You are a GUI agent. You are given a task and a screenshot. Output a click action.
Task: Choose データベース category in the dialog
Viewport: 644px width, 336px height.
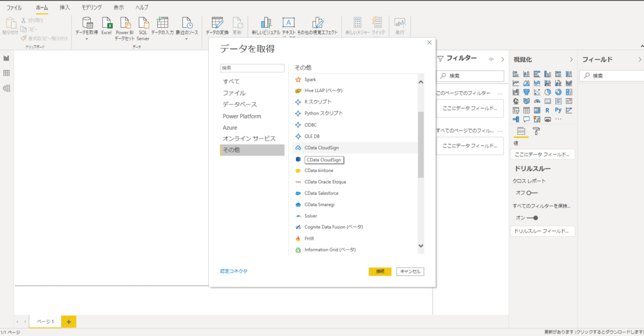click(x=252, y=104)
